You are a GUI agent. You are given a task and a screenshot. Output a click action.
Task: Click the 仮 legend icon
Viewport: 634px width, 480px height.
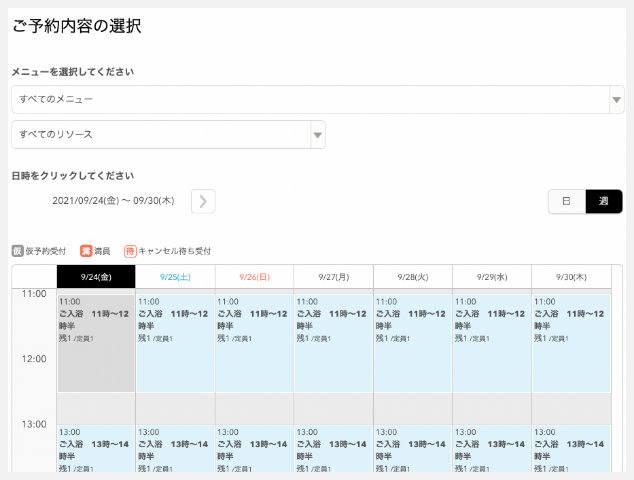17,251
